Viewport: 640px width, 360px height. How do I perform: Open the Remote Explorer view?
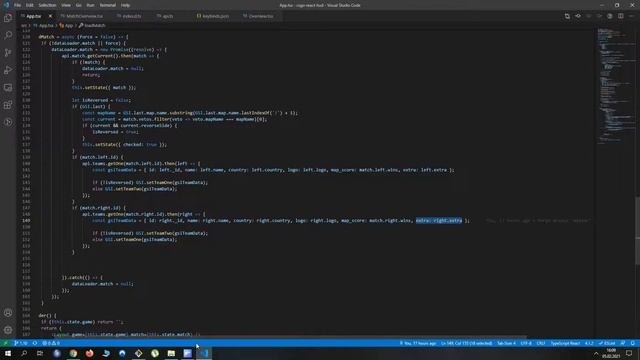click(x=8, y=87)
